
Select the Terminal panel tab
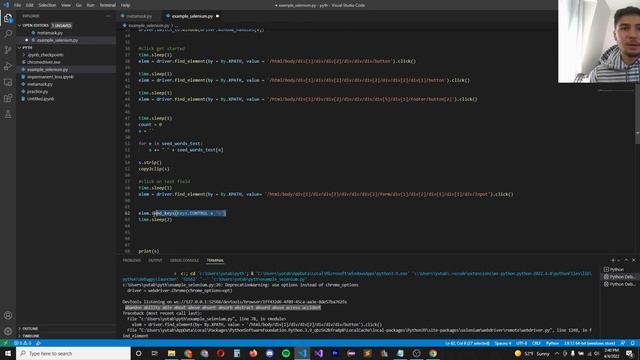[x=215, y=260]
